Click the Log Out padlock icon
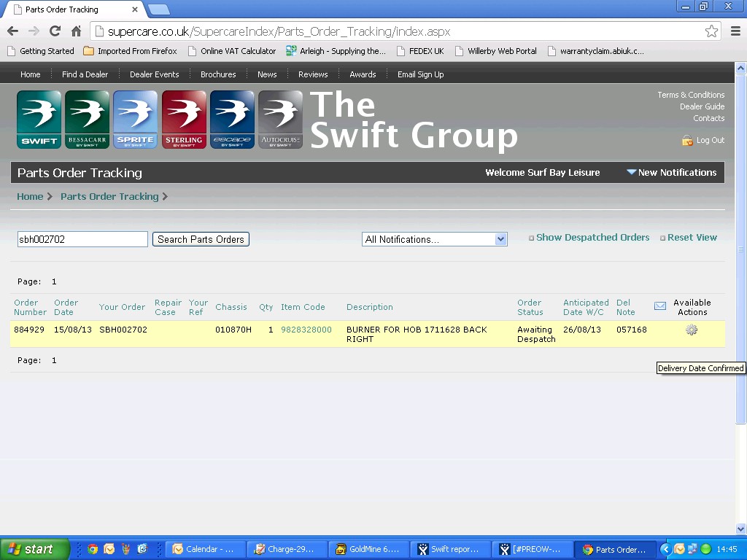The image size is (747, 560). tap(687, 141)
